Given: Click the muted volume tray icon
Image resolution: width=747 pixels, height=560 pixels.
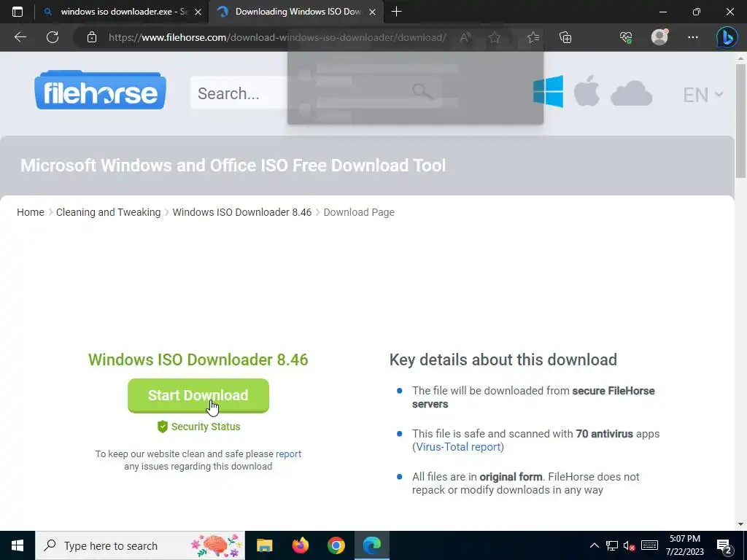Looking at the screenshot, I should 630,545.
